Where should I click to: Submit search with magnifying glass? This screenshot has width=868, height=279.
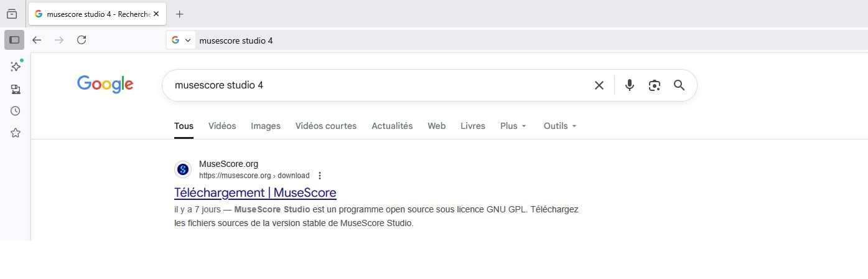[679, 85]
